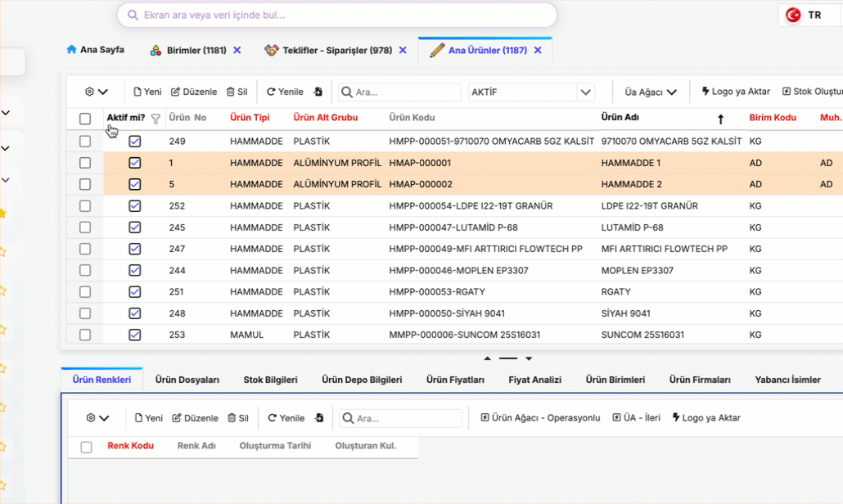Open the Stok Bilgileri tab
This screenshot has height=504, width=843.
pos(270,380)
